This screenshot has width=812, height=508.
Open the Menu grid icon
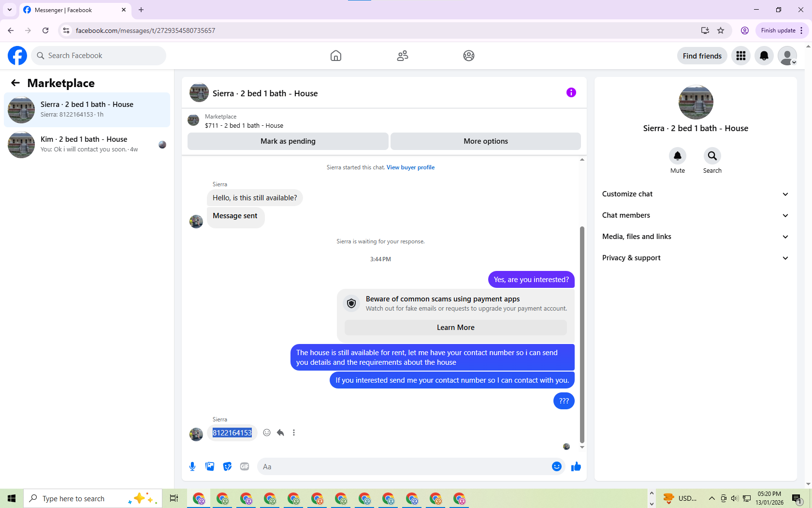coord(741,56)
